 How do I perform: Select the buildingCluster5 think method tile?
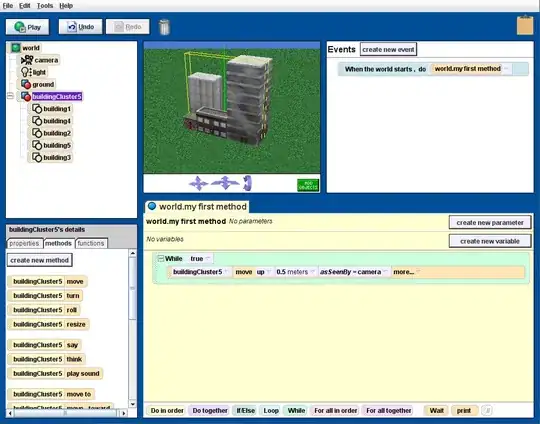(46, 359)
